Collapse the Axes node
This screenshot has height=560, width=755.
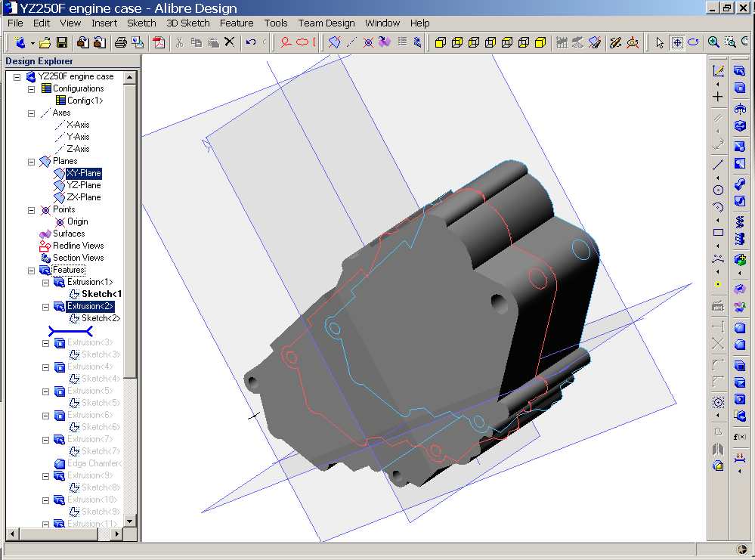[x=32, y=113]
